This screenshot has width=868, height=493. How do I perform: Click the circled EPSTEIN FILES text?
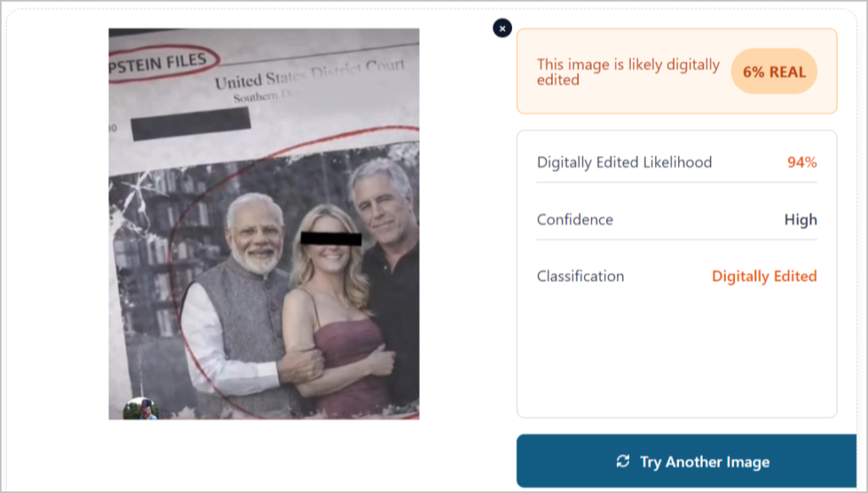160,63
